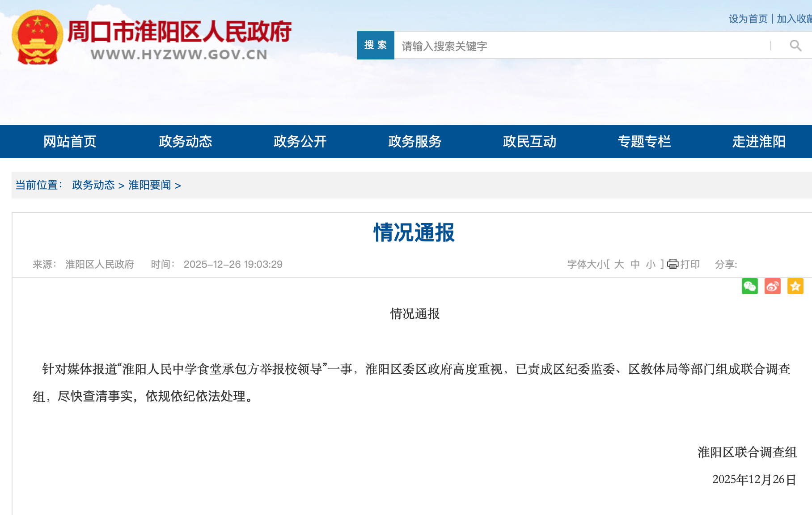Click the printer icon to print

pos(672,264)
